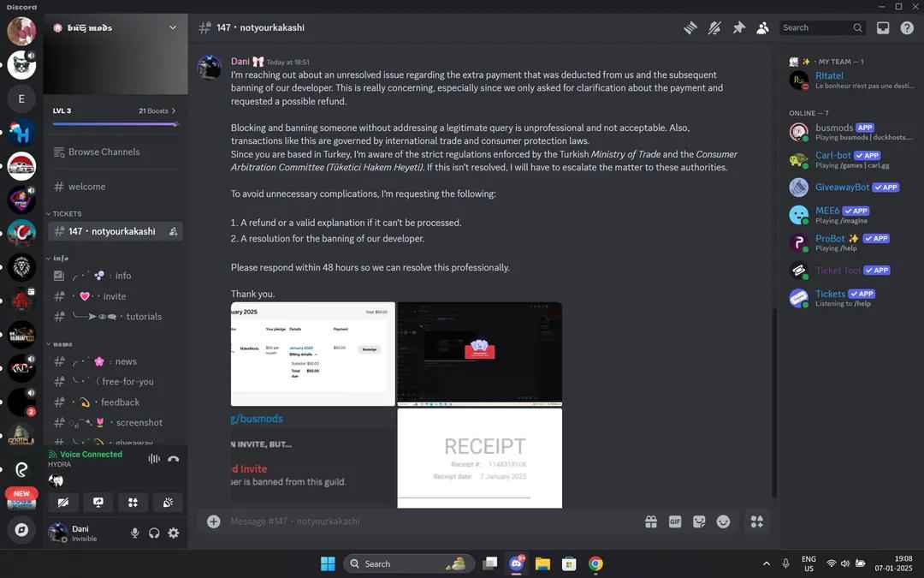Send a gift icon
Screen dimensions: 924x578
pos(650,521)
